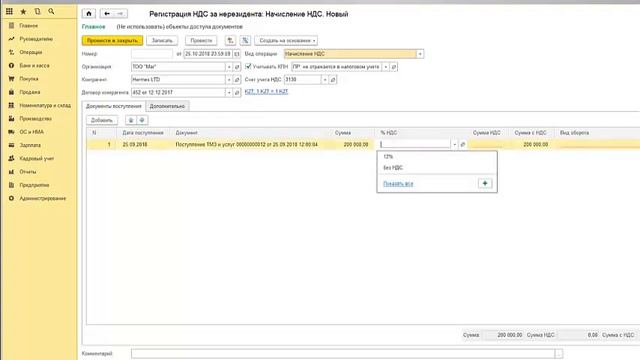Image resolution: width=640 pixels, height=360 pixels.
Task: Open Покупка section in sidebar
Action: (29, 79)
